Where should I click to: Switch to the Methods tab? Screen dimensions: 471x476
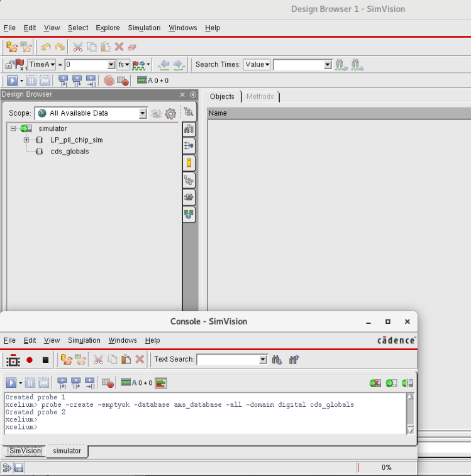(260, 97)
